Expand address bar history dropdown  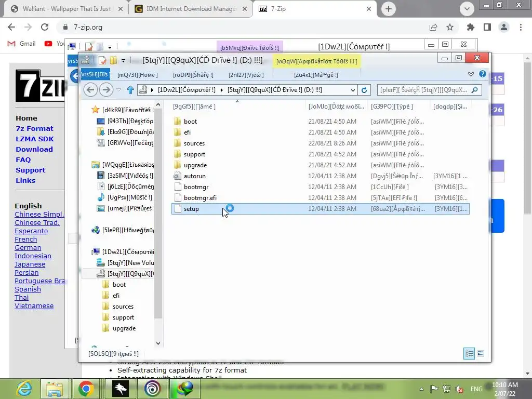click(x=353, y=90)
